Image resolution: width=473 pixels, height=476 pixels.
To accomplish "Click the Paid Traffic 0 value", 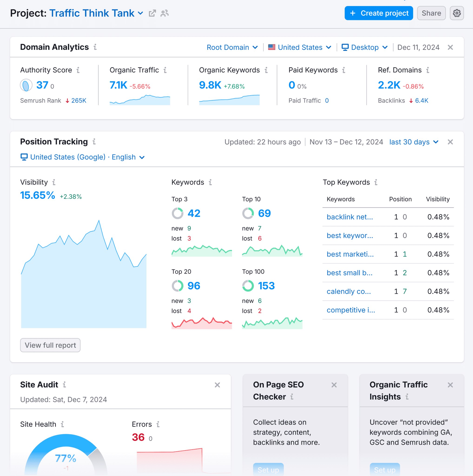I will (x=327, y=100).
